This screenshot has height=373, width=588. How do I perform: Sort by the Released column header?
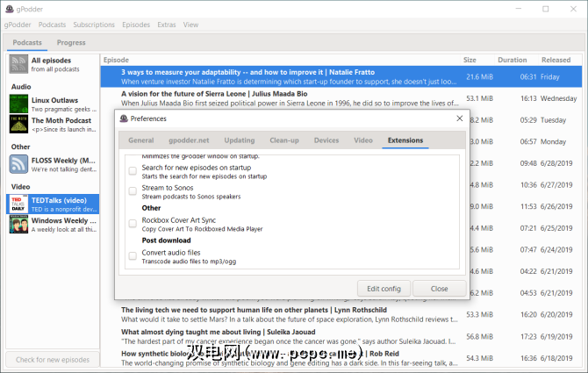(x=560, y=60)
